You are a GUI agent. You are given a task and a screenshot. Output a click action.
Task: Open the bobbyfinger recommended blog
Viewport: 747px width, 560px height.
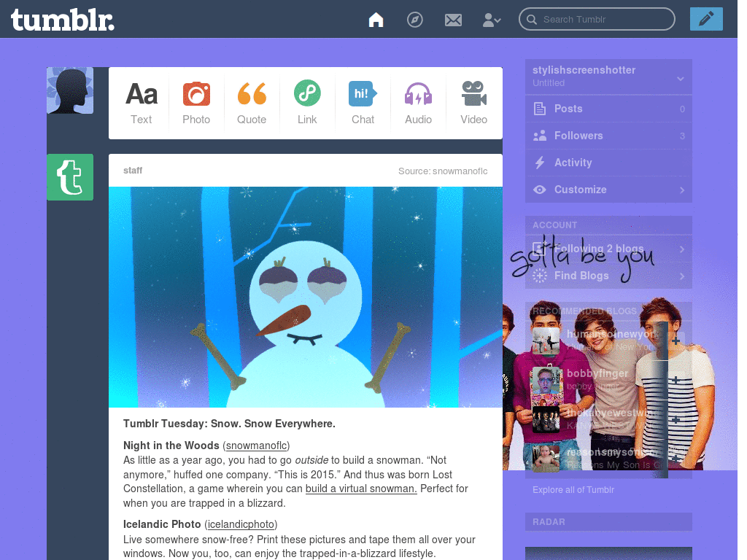597,373
